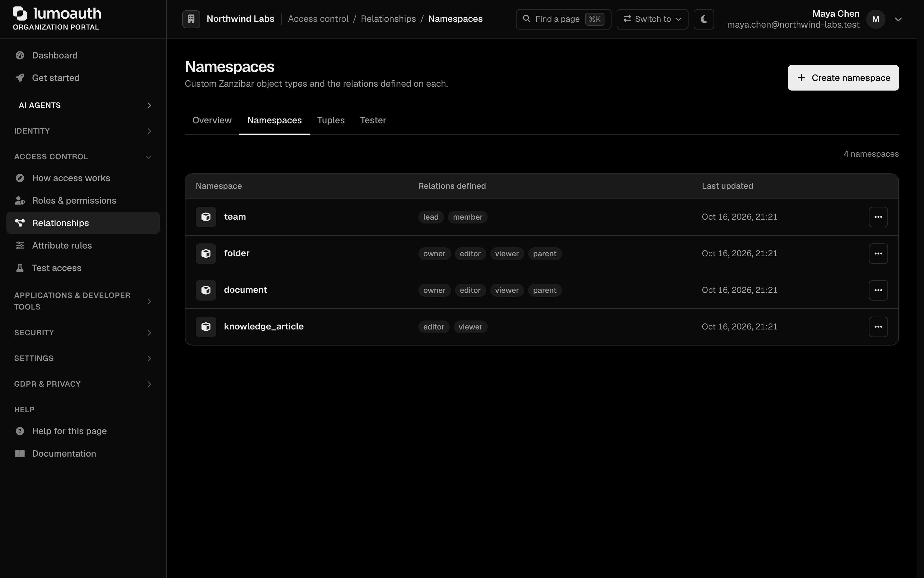Click the How access works compass icon

(x=20, y=178)
